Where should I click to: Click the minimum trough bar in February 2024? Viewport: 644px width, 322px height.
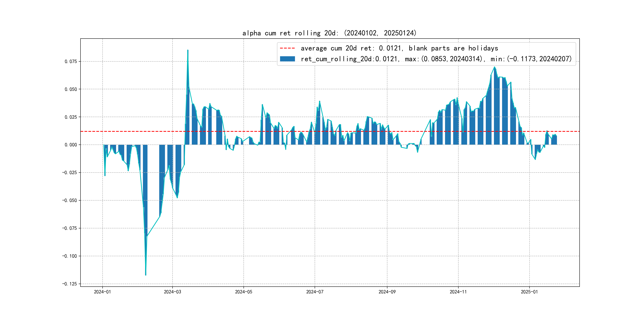[x=146, y=250]
